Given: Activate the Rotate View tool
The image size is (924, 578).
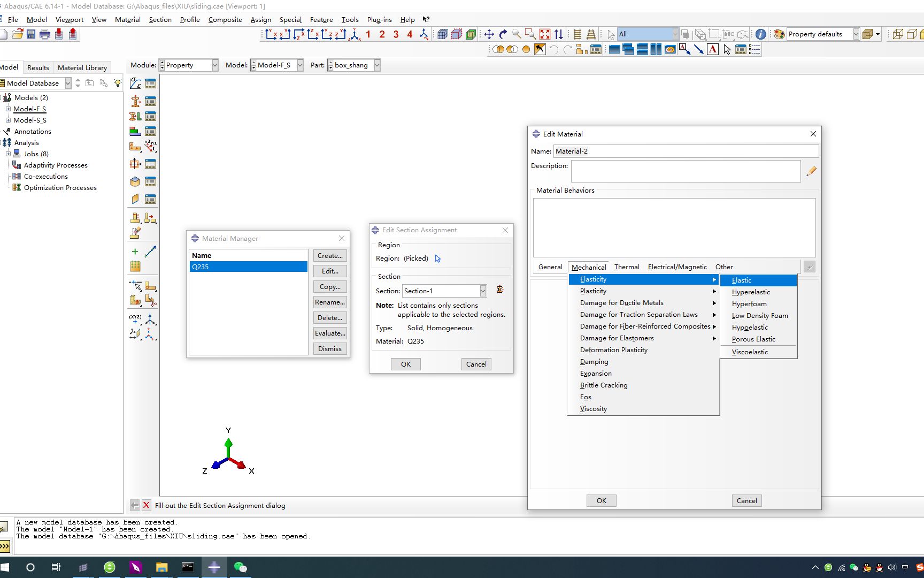Looking at the screenshot, I should 503,34.
